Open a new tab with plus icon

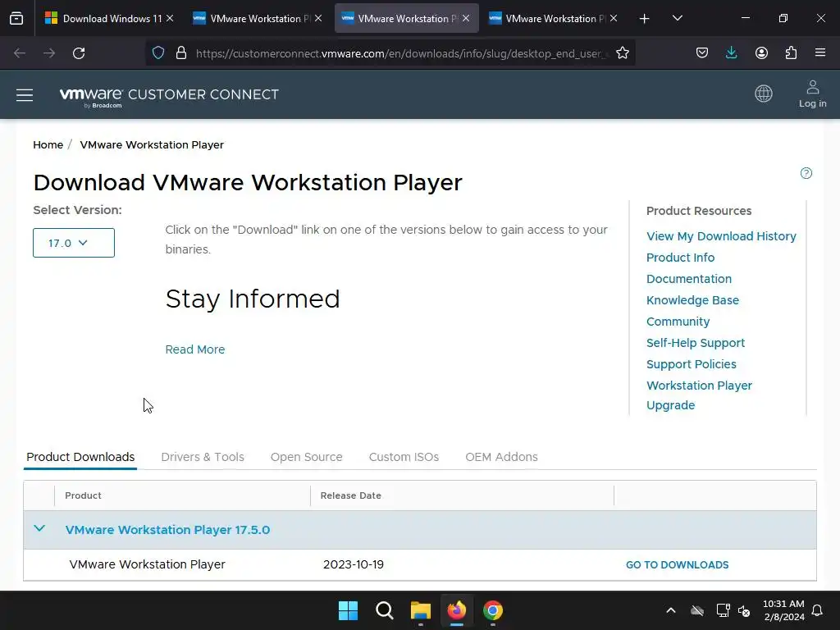tap(645, 19)
